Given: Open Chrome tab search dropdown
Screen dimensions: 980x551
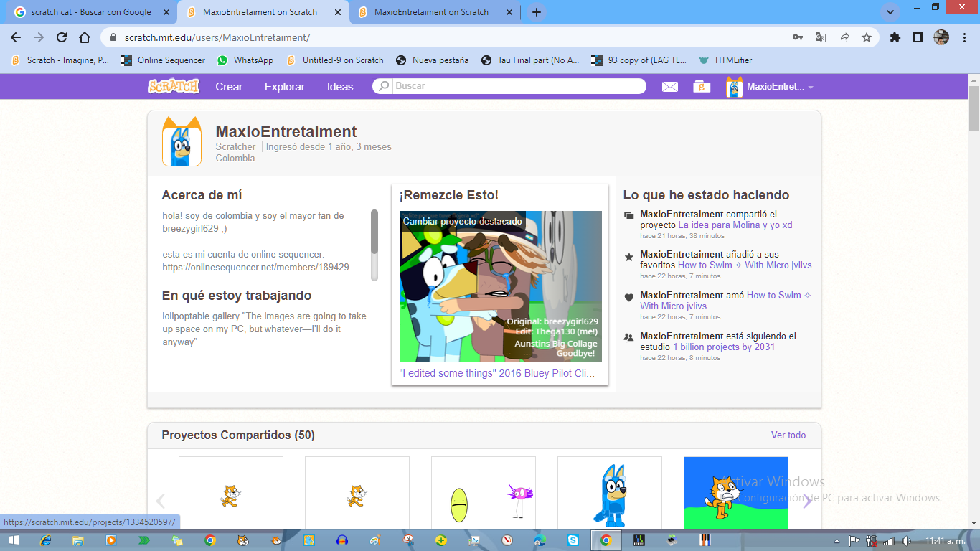Looking at the screenshot, I should 890,12.
